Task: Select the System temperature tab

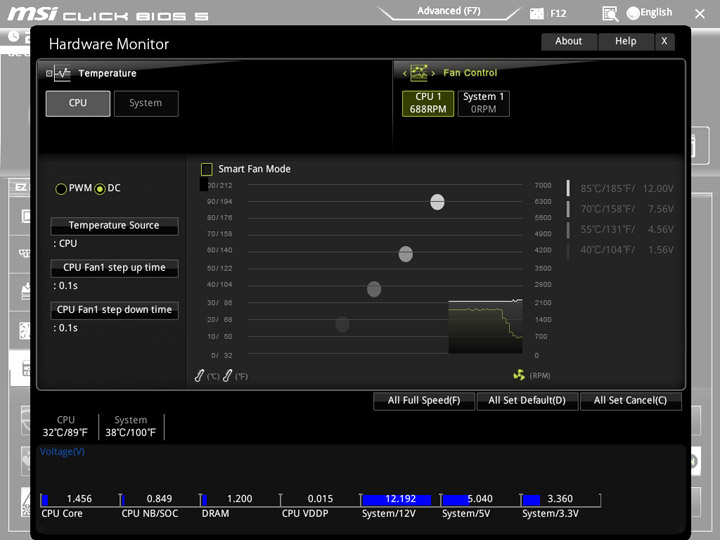Action: 146,103
